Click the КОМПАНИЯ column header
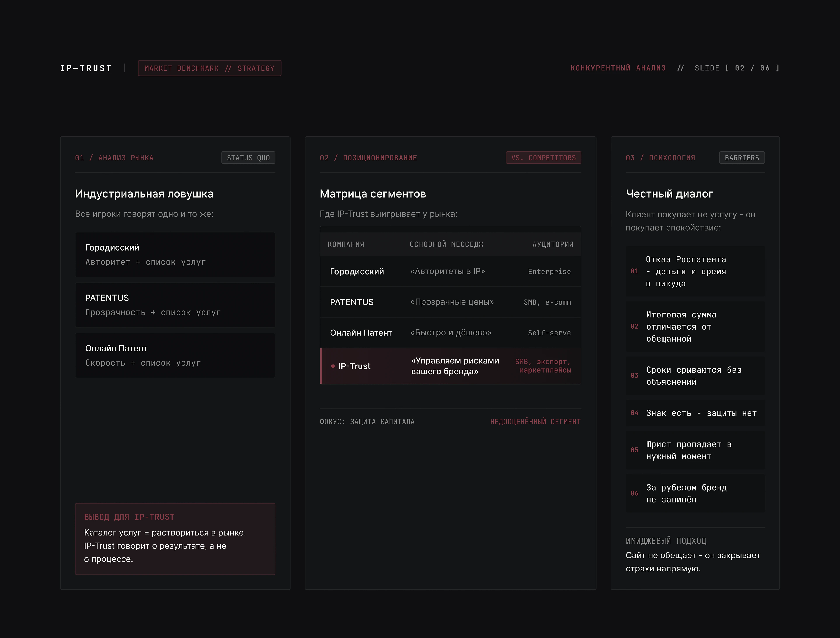This screenshot has width=840, height=638. click(346, 244)
